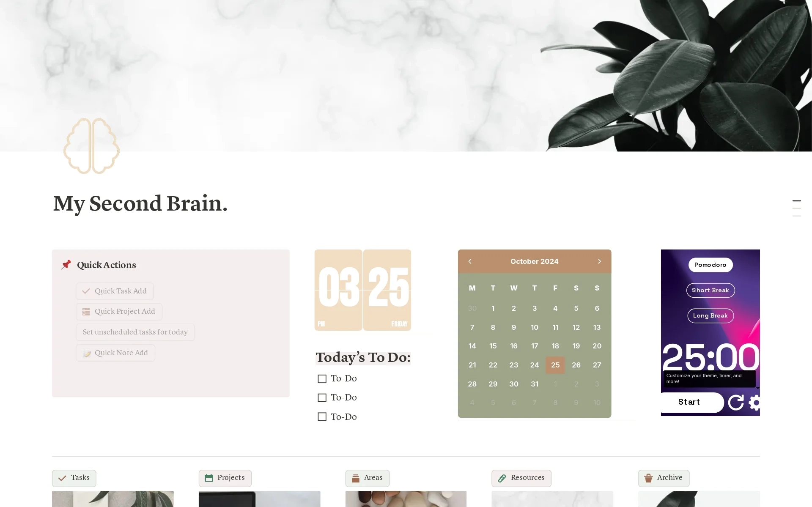812x507 pixels.
Task: Click the layers Areas icon
Action: pos(355,478)
